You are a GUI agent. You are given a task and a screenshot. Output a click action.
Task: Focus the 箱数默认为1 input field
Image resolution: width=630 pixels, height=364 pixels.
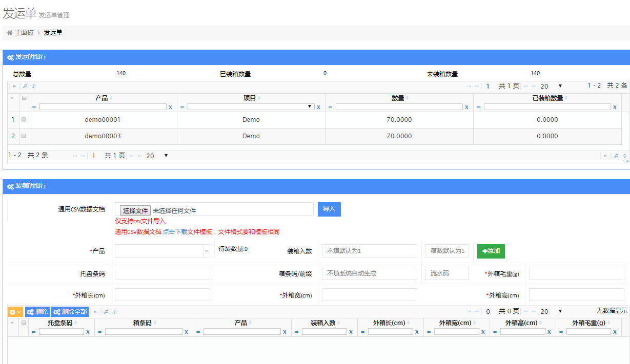pyautogui.click(x=447, y=251)
